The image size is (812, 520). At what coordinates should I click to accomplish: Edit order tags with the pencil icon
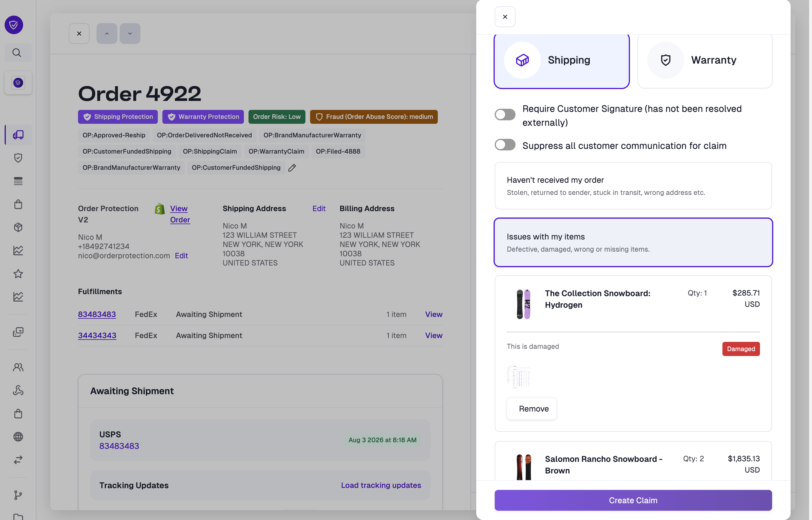tap(292, 168)
